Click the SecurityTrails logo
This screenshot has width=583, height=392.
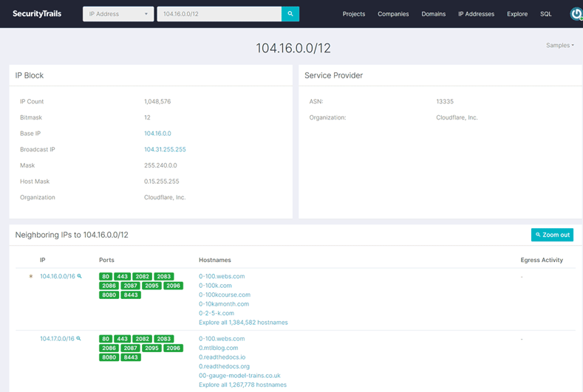[x=37, y=14]
